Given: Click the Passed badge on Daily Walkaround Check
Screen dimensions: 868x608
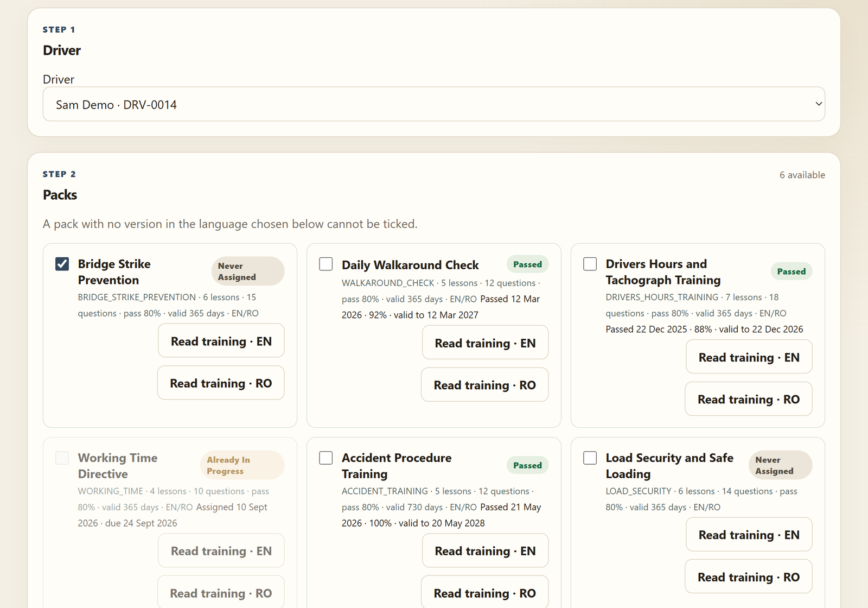Looking at the screenshot, I should 527,264.
